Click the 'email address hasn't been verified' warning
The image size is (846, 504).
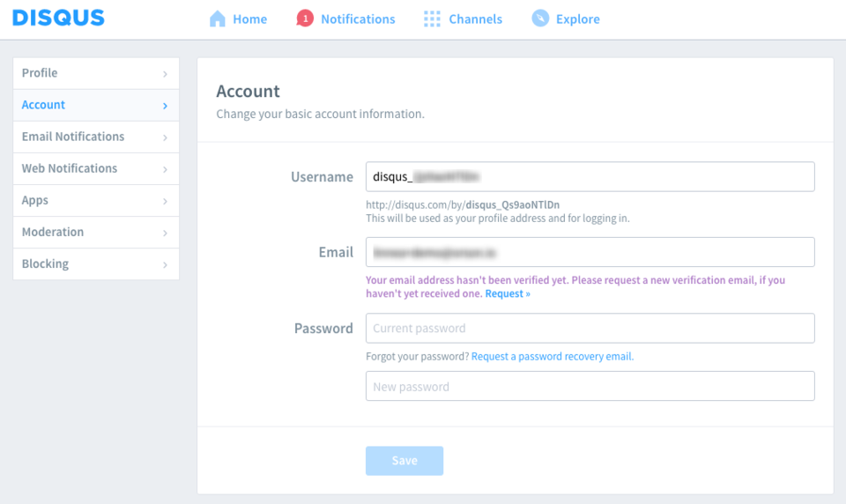[575, 286]
